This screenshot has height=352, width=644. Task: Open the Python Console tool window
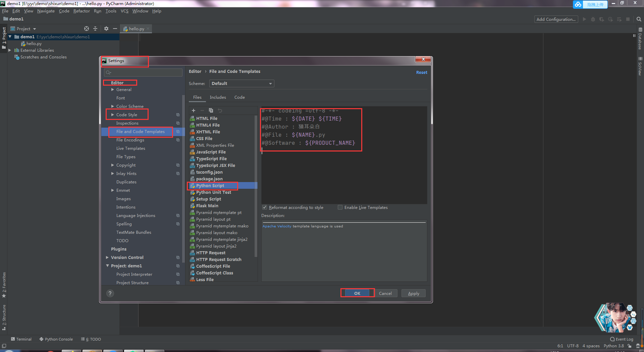point(56,339)
